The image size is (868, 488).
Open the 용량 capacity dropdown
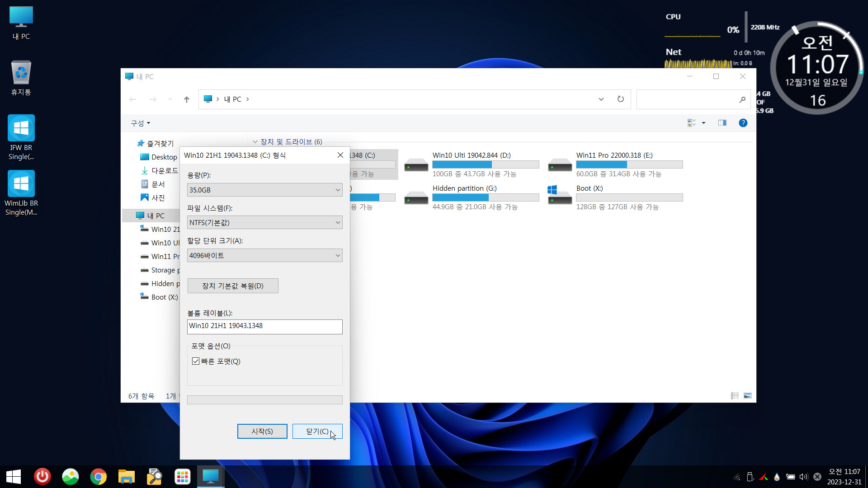click(x=265, y=190)
